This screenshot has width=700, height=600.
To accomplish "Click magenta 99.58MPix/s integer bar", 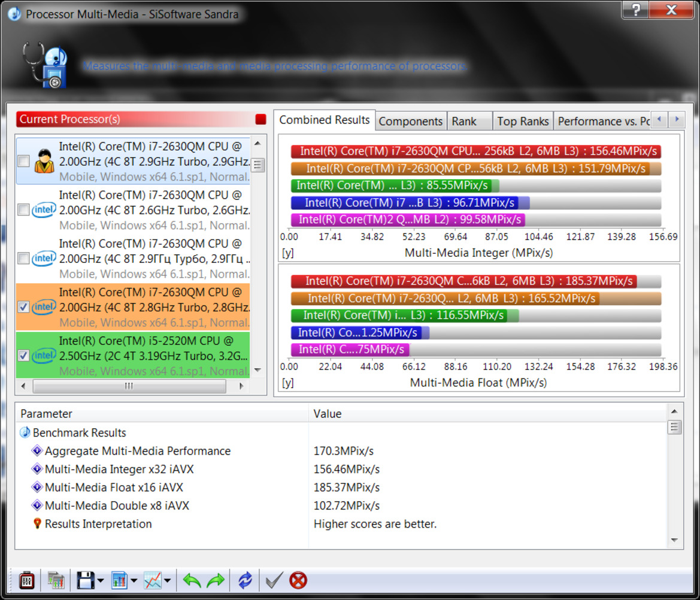I will [408, 220].
